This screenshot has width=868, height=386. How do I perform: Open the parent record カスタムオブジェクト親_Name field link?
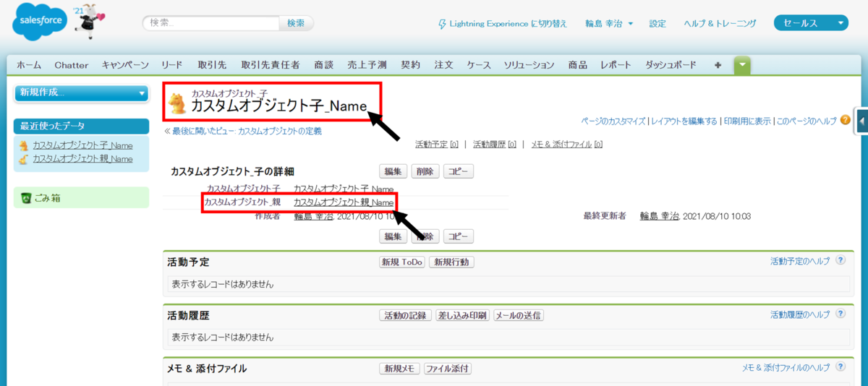344,202
